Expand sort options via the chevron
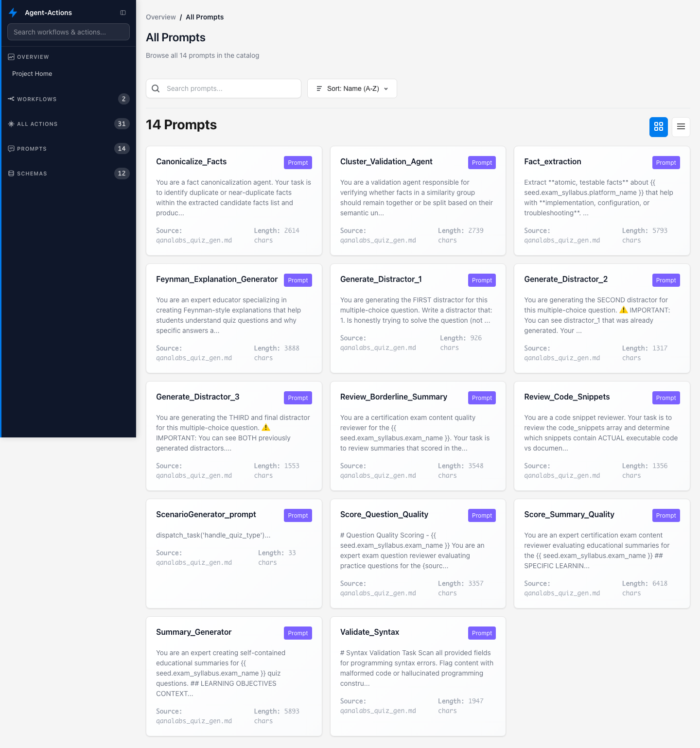The width and height of the screenshot is (700, 748). (x=385, y=88)
